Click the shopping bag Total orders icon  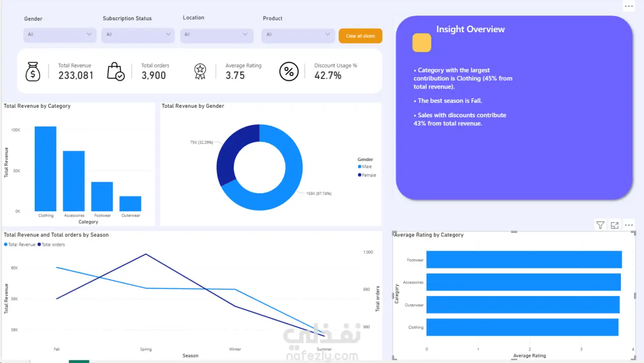click(115, 71)
